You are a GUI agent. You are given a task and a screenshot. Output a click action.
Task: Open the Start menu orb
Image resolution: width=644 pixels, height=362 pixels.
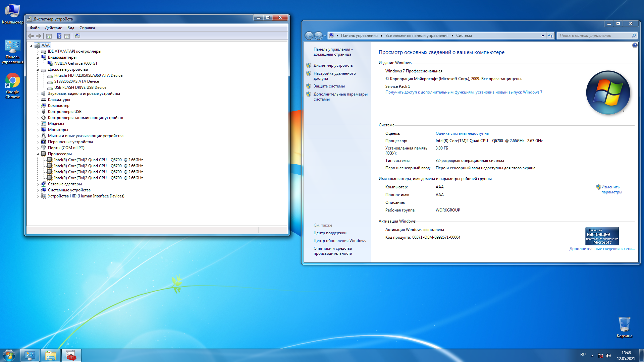point(9,355)
